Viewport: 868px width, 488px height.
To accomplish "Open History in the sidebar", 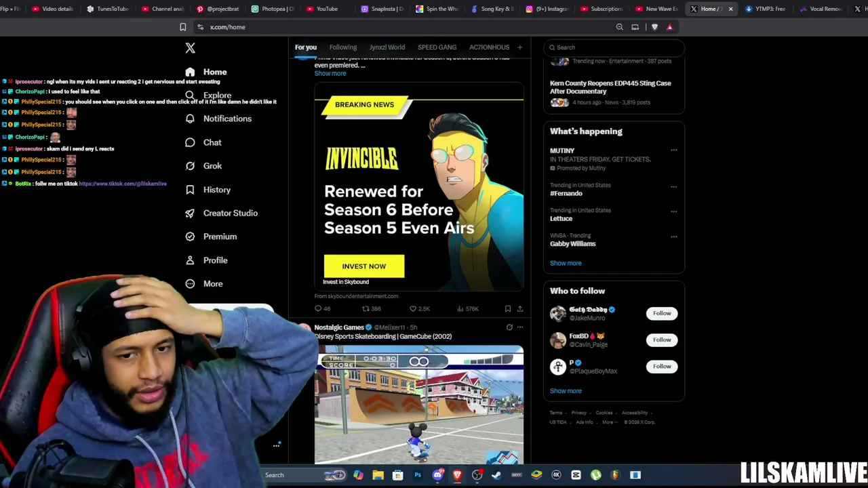I will click(208, 190).
